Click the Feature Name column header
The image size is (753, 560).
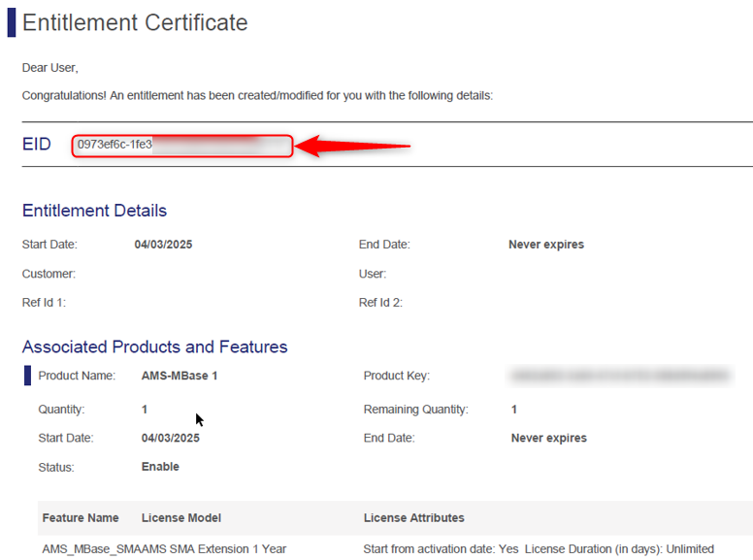coord(81,517)
